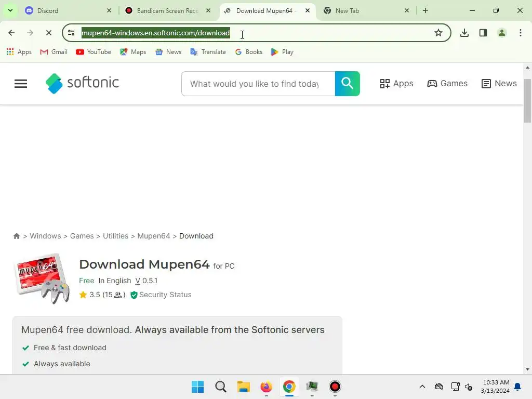Open Games breadcrumb link
532x399 pixels.
coord(82,236)
